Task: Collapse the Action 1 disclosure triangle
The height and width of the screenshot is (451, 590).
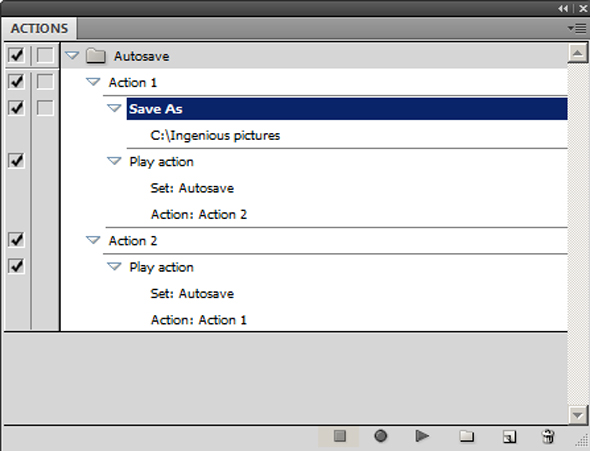Action: click(93, 82)
